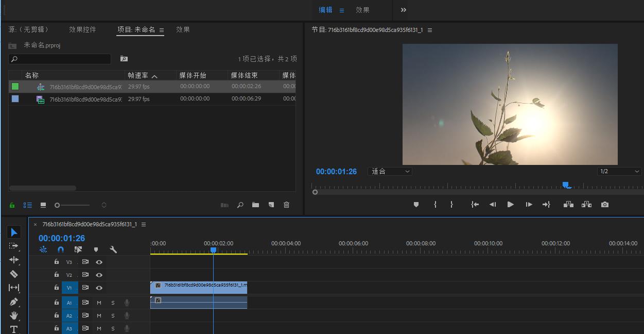Open the playback resolution 1/2 dropdown

tap(619, 171)
